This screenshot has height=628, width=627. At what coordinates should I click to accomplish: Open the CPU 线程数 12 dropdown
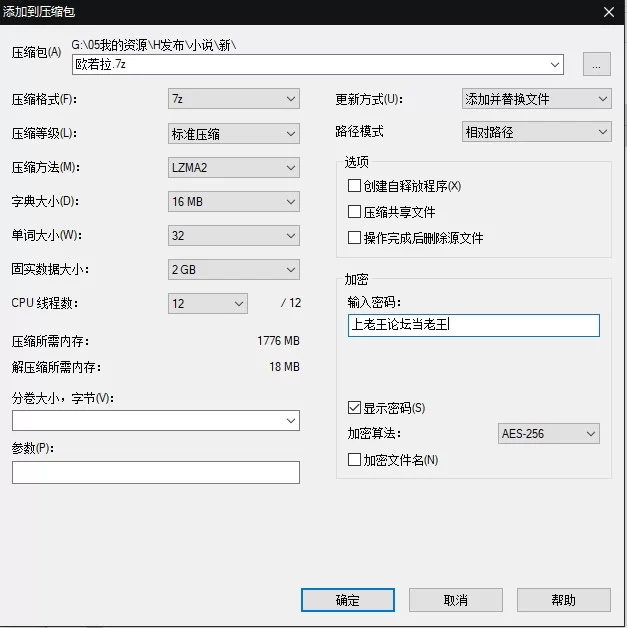[208, 304]
